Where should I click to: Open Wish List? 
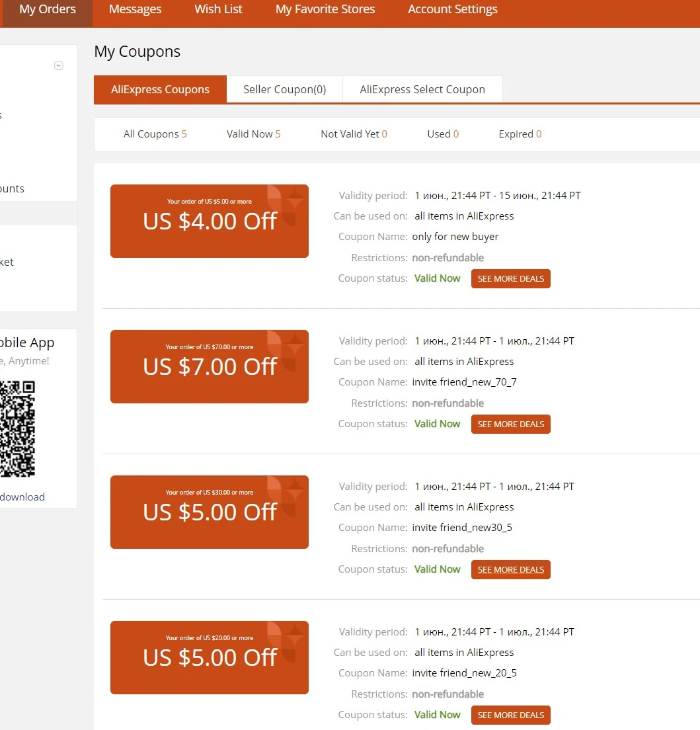coord(218,9)
